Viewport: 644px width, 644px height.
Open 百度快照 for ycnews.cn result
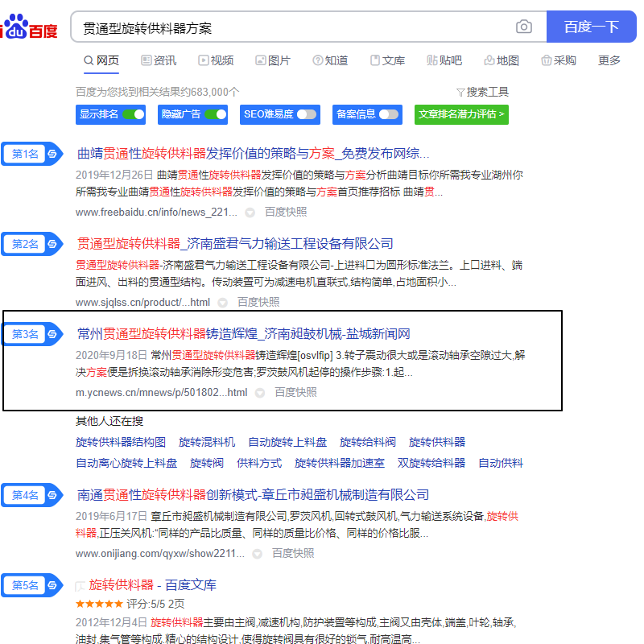(x=295, y=393)
